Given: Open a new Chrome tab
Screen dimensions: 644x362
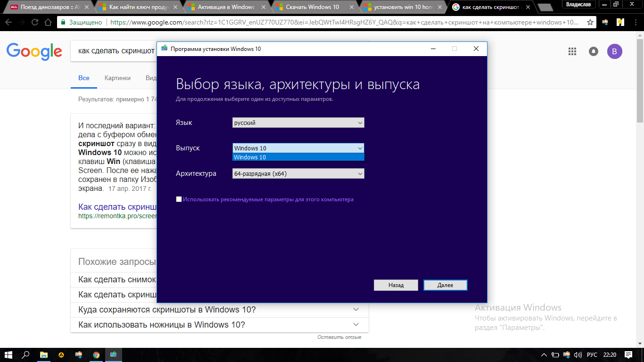Looking at the screenshot, I should click(x=545, y=8).
